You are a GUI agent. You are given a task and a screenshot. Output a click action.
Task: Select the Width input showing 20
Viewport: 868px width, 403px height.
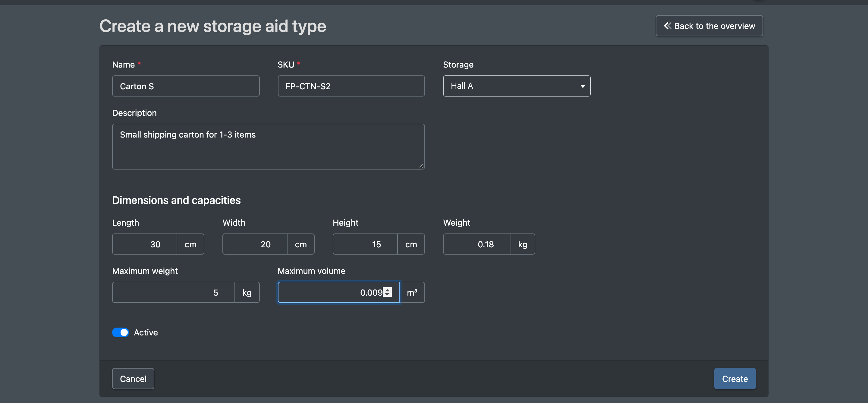(255, 244)
